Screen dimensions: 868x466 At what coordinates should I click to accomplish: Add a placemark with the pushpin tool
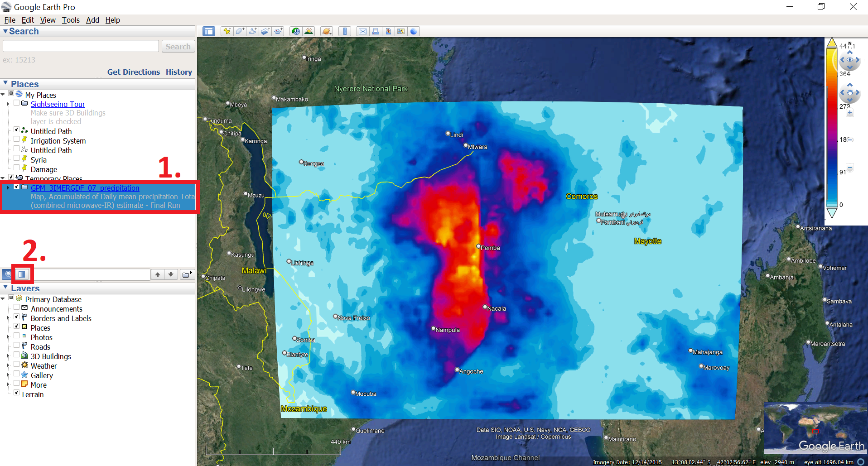tap(227, 31)
